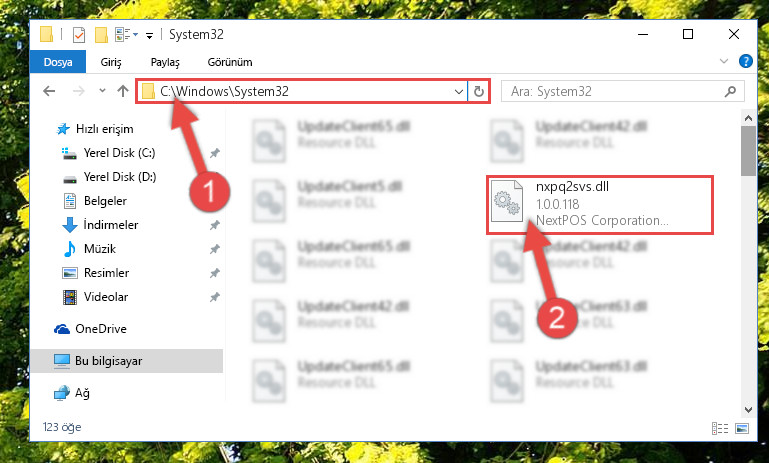Select the nxpq2svs.dll file
Viewport: 769px width, 463px height.
point(599,205)
